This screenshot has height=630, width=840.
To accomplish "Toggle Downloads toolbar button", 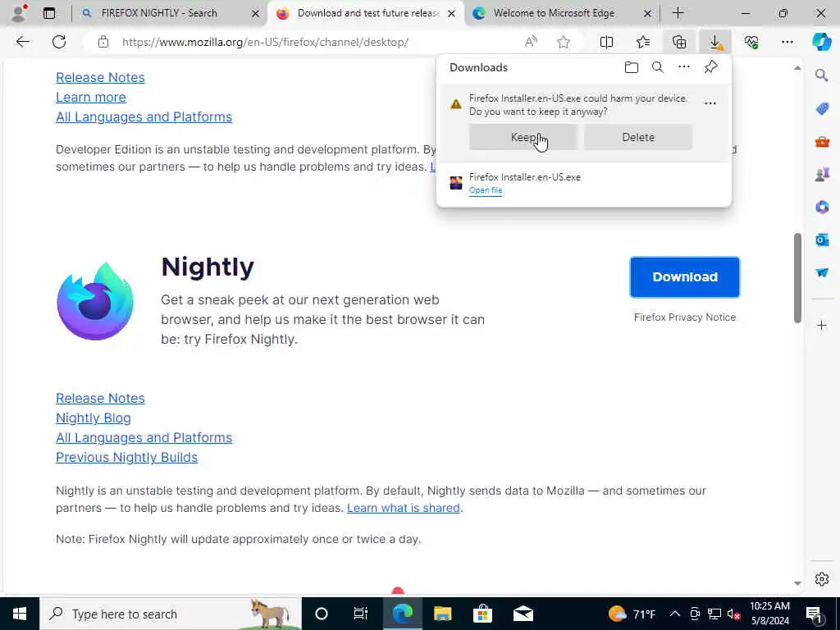I will (x=715, y=42).
